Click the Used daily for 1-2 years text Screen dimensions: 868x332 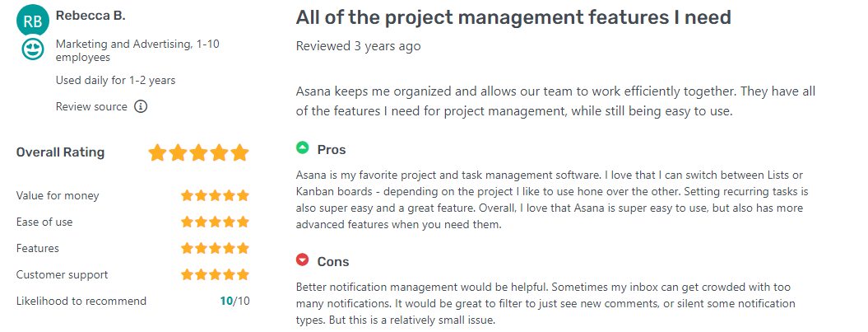click(115, 81)
